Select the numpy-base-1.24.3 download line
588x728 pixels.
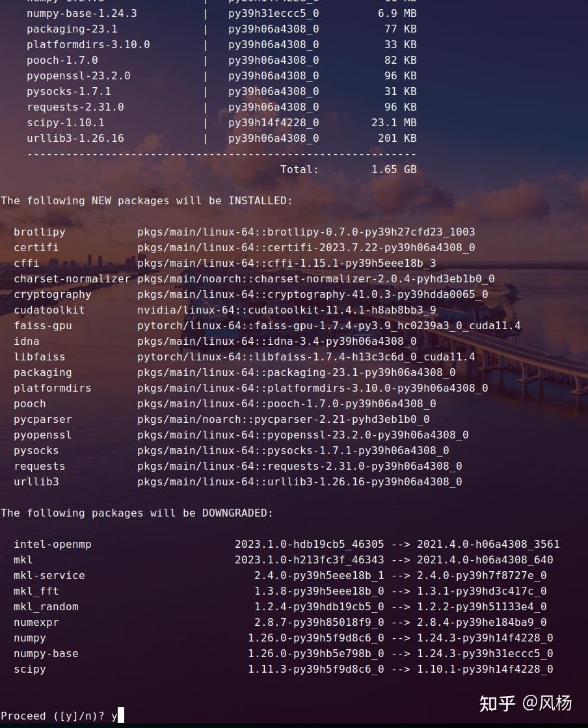pyautogui.click(x=195, y=13)
